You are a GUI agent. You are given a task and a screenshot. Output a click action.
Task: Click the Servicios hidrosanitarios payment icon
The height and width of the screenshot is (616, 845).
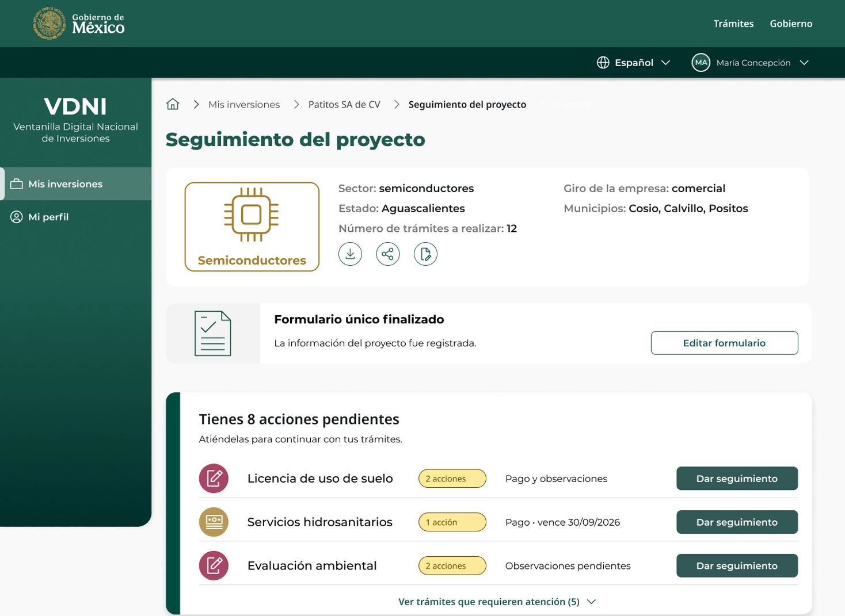point(214,522)
